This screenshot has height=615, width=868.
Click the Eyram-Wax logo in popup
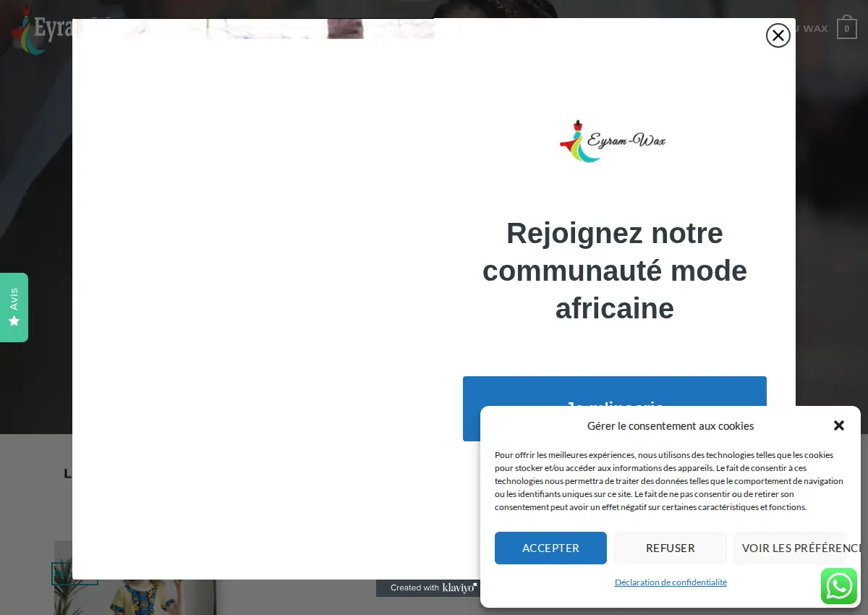point(613,141)
